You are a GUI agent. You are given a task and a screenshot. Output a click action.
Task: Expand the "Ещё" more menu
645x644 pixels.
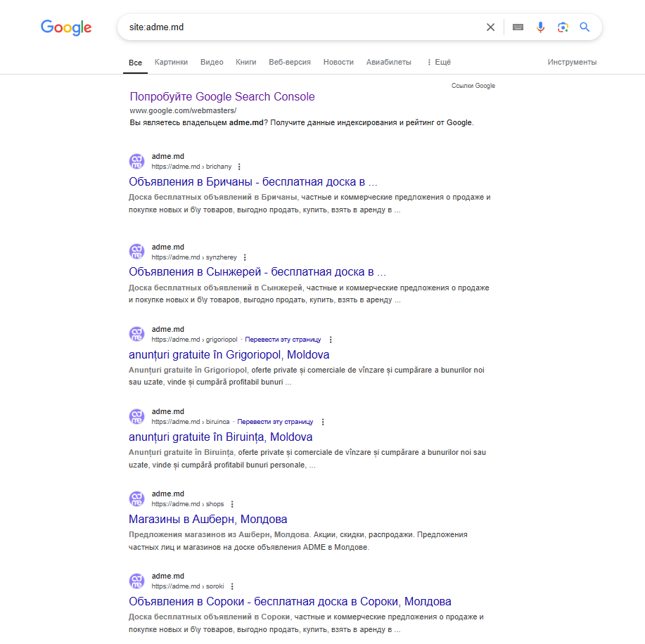pos(439,62)
